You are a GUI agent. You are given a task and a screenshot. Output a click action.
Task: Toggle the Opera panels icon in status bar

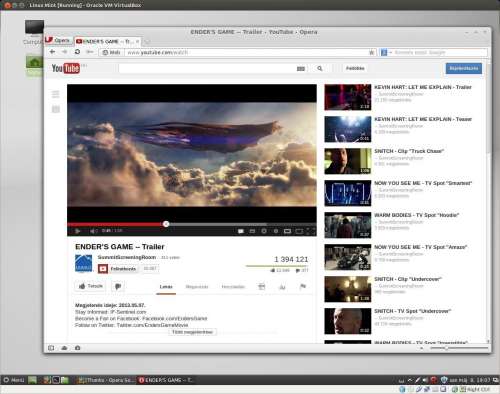pos(51,348)
